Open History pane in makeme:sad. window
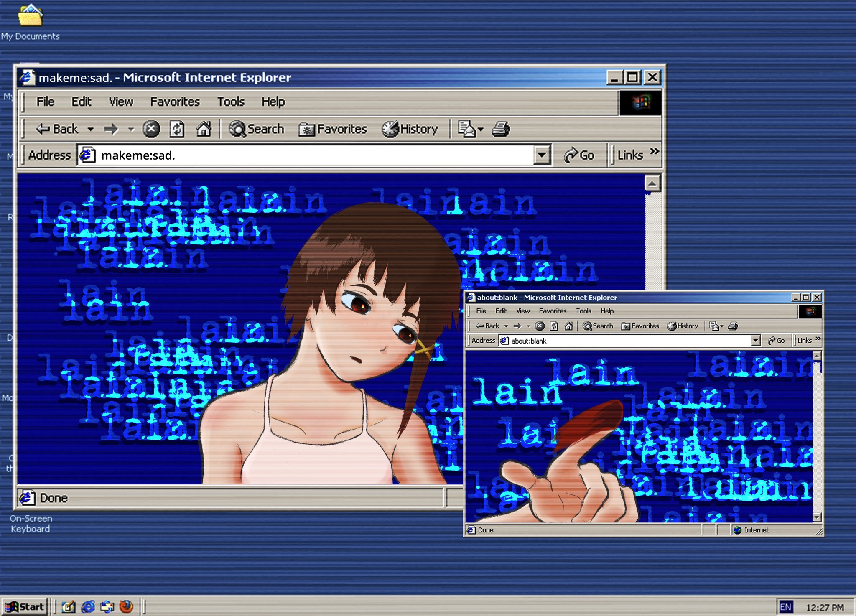Image resolution: width=856 pixels, height=616 pixels. tap(410, 129)
